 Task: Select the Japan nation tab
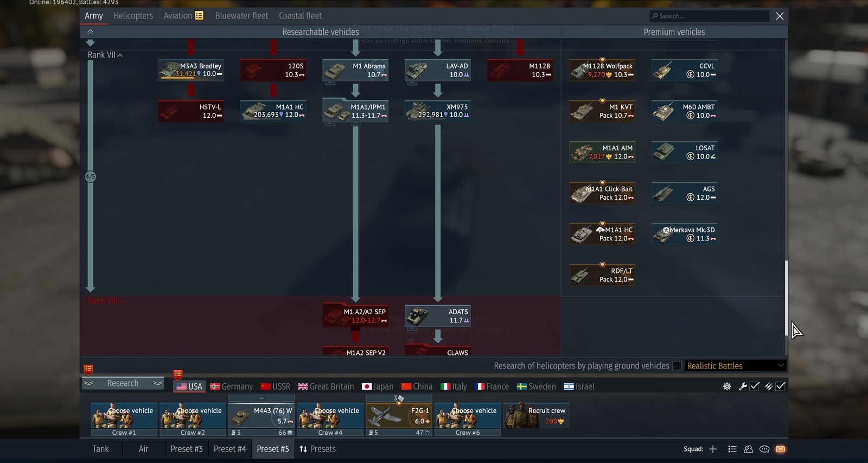tap(378, 386)
